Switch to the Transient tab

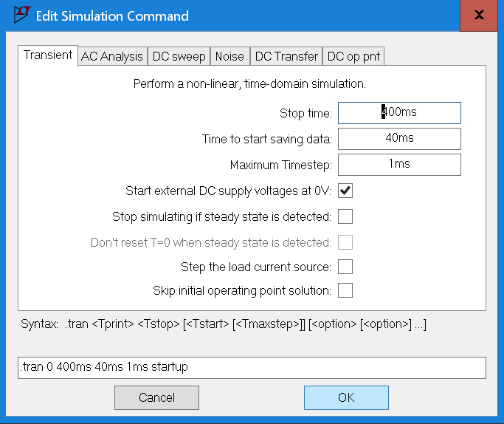(48, 55)
